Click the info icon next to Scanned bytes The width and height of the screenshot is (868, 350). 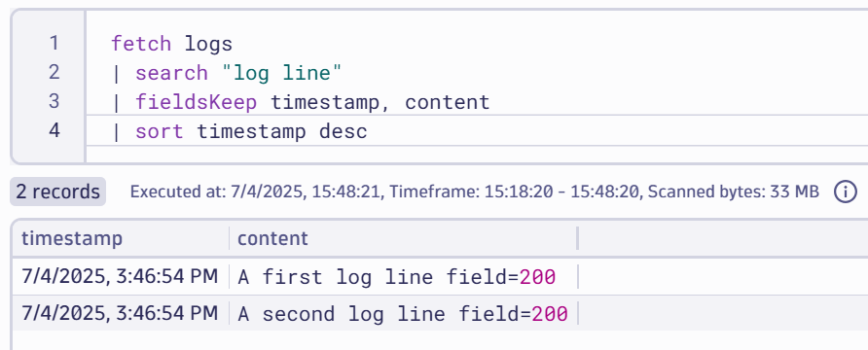pyautogui.click(x=846, y=192)
